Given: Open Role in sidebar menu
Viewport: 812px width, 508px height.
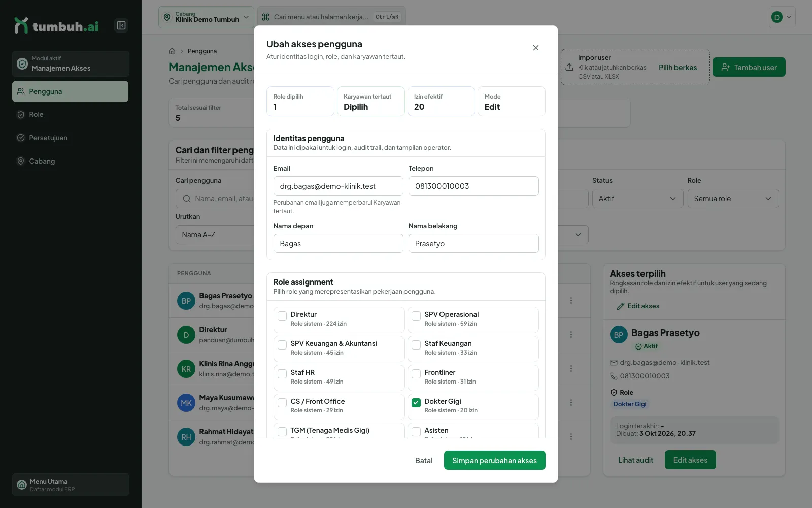Looking at the screenshot, I should point(70,115).
